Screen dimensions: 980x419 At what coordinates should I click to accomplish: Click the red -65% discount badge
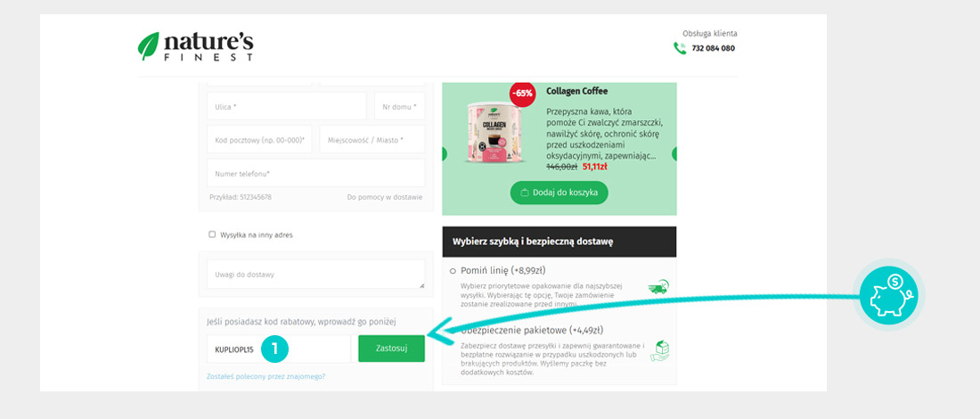pyautogui.click(x=522, y=93)
